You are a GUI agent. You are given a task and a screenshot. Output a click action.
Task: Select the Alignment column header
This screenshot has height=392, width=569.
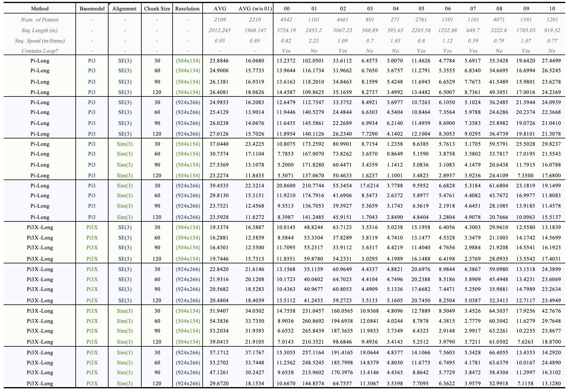(x=124, y=9)
